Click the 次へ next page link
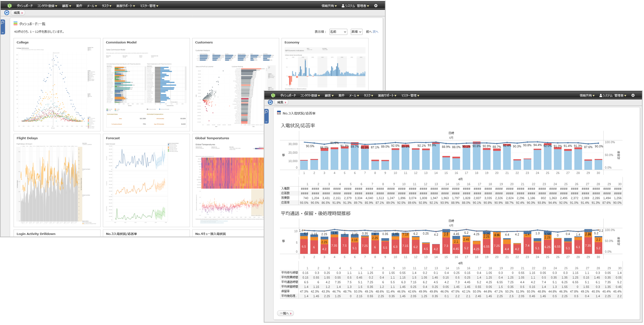 376,32
